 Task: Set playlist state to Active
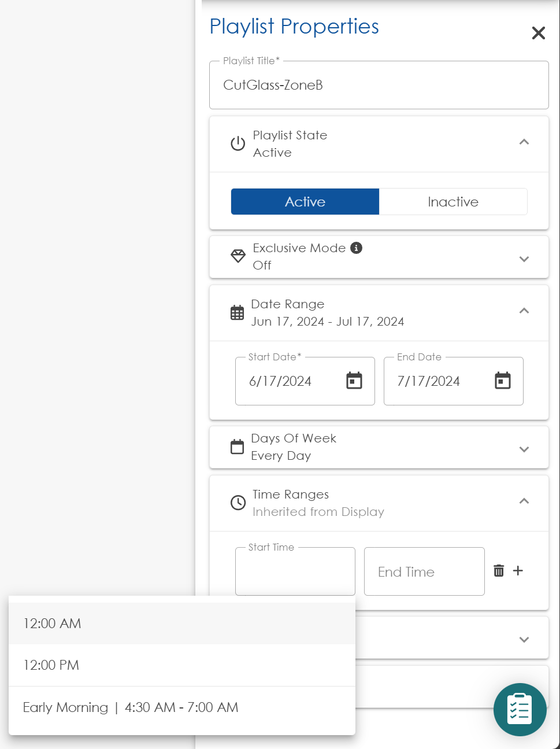tap(305, 201)
